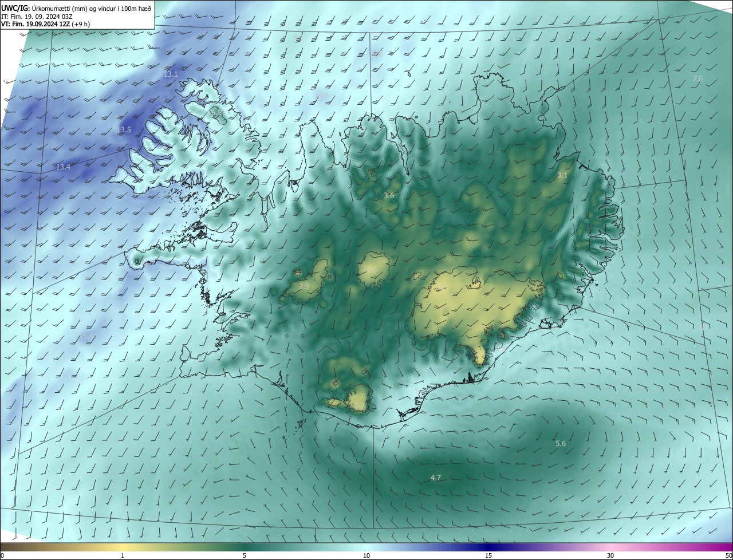Click the 13.1 value label on map
733x560 pixels.
(171, 74)
